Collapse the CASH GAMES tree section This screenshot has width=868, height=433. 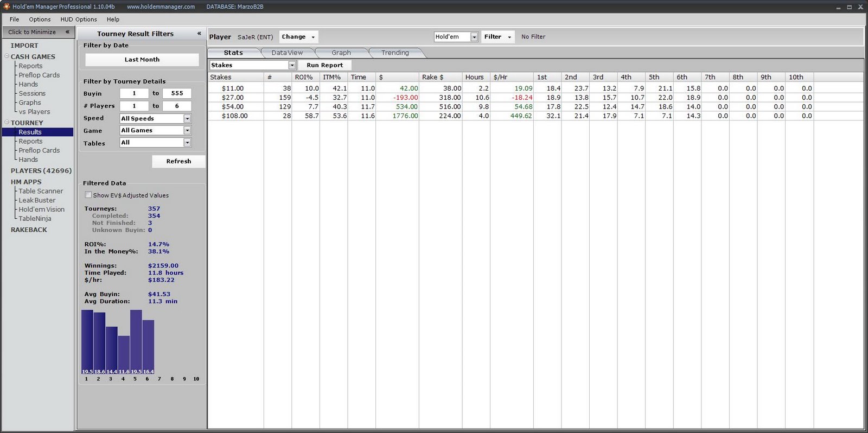[x=7, y=56]
